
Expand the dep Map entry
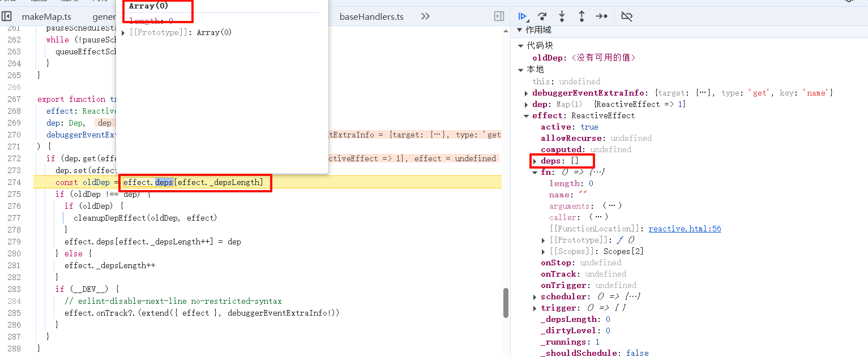coord(527,104)
